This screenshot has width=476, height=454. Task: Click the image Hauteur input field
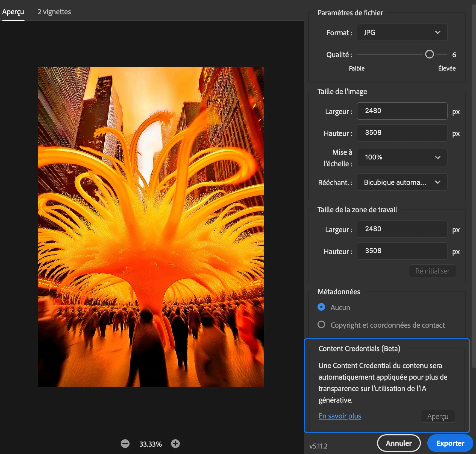(402, 133)
